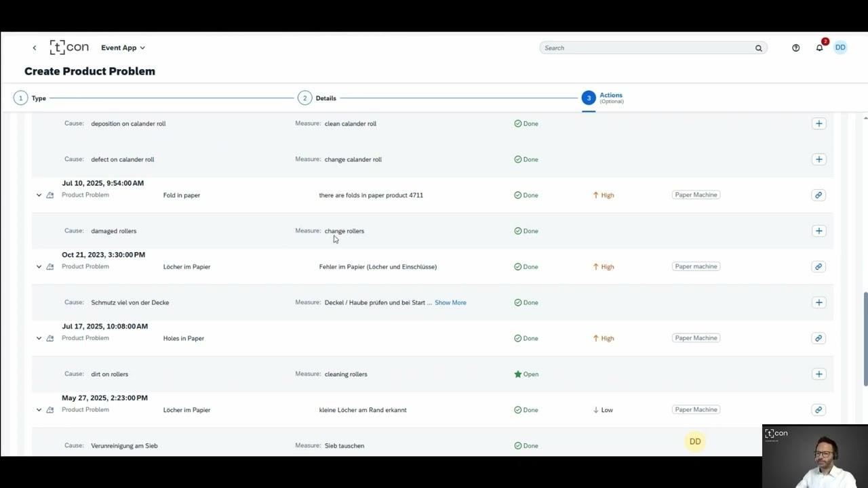
Task: Click the link icon on the Fold in paper row
Action: 818,195
